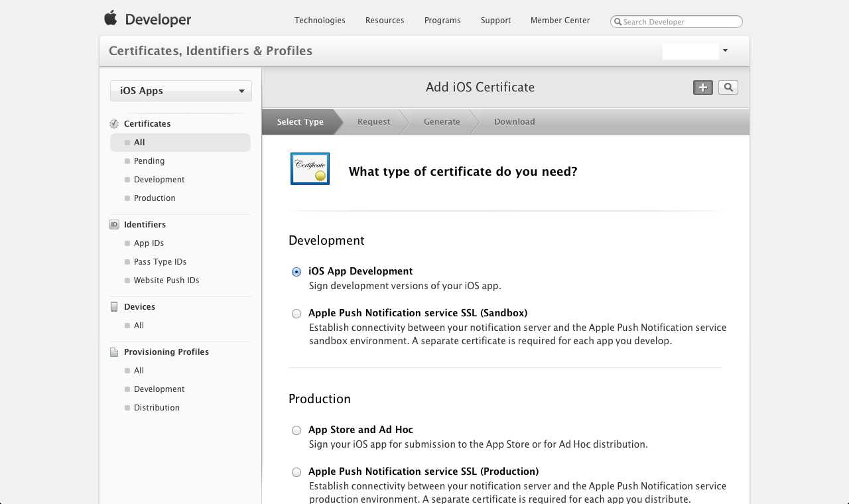Click the Search Developer field
The width and height of the screenshot is (849, 504).
(x=676, y=22)
